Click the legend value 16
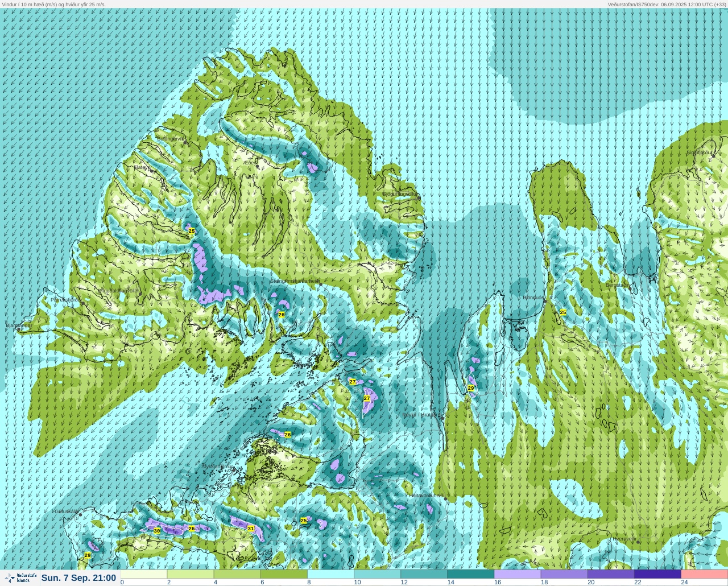The width and height of the screenshot is (728, 586). [498, 582]
